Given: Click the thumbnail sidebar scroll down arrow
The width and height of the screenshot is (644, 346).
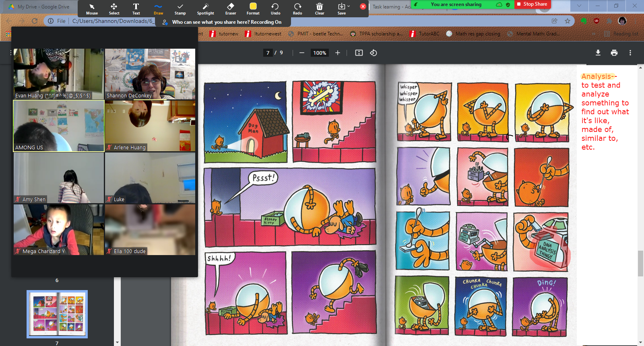Looking at the screenshot, I should [117, 343].
